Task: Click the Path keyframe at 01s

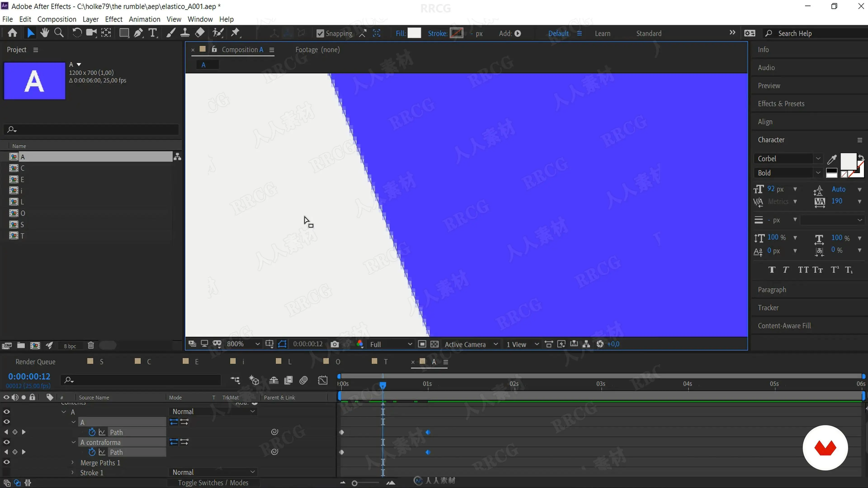Action: [x=428, y=432]
